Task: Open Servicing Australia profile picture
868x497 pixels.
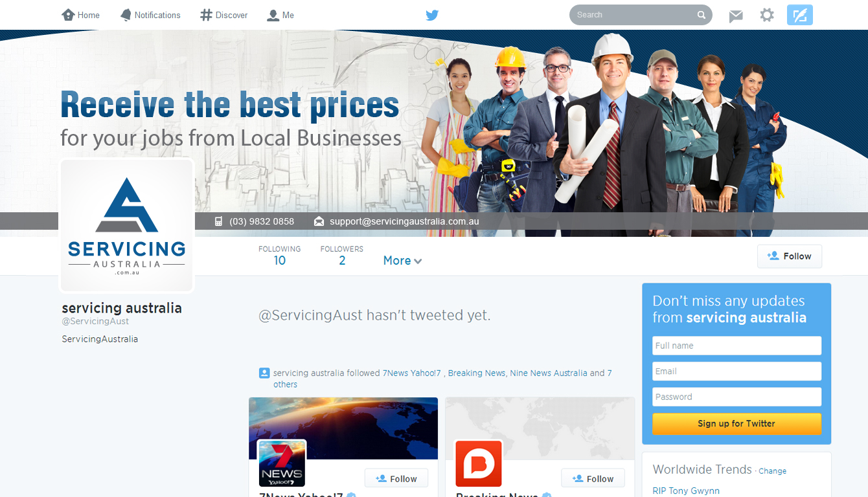Action: (127, 225)
